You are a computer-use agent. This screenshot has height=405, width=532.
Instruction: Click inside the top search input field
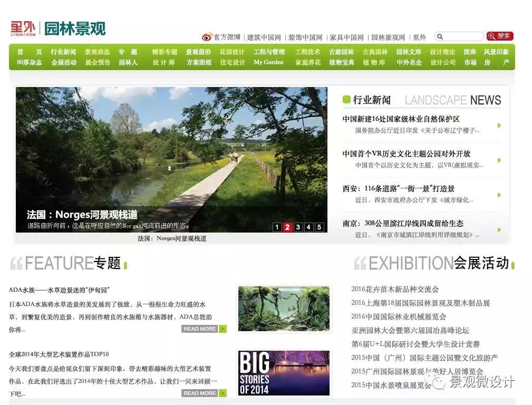[x=461, y=36]
